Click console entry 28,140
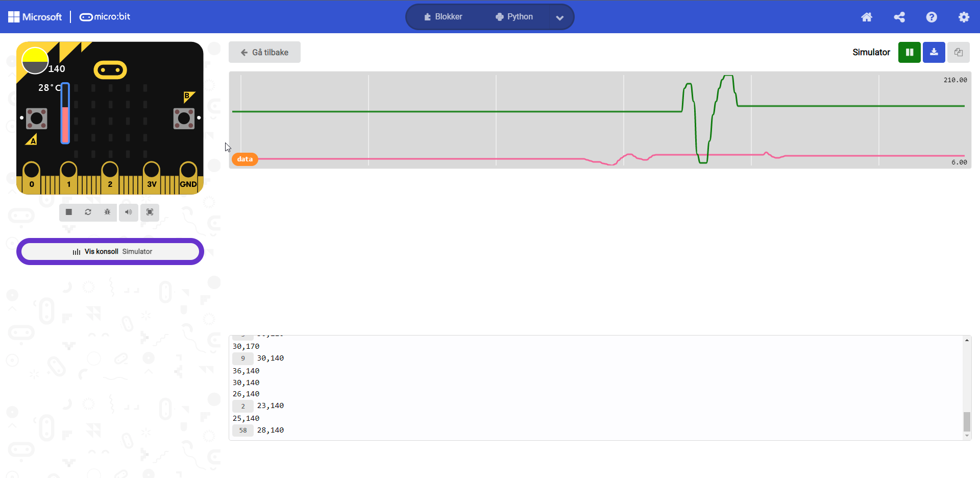 tap(271, 430)
